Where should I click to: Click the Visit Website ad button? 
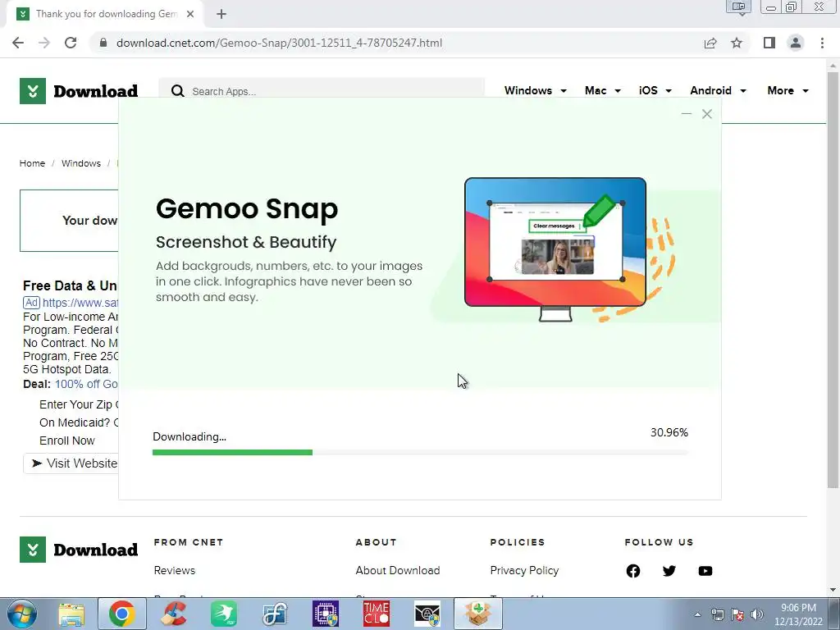point(71,463)
